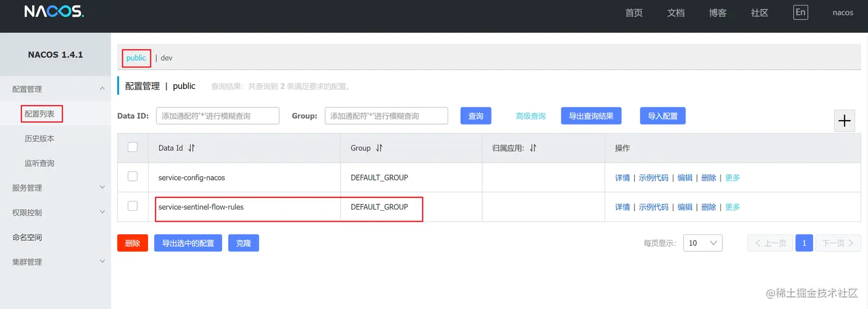This screenshot has width=868, height=309.
Task: View 详情 for service-config-nacos
Action: coord(622,178)
